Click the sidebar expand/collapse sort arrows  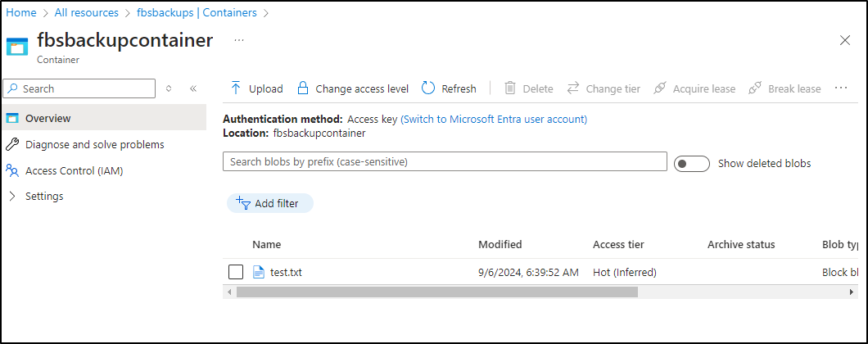click(170, 88)
